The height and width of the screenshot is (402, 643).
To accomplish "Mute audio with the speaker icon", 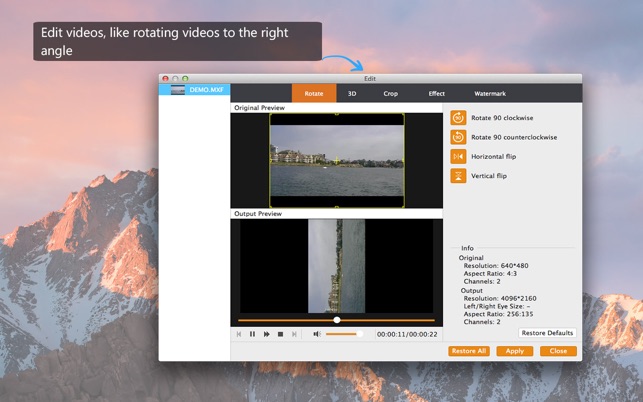I will [x=317, y=334].
